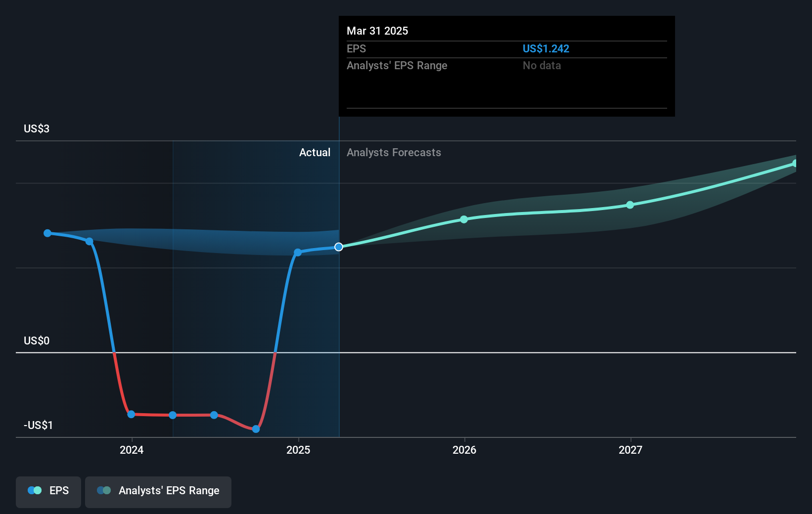Click the EPS color dots in the legend

(35, 491)
